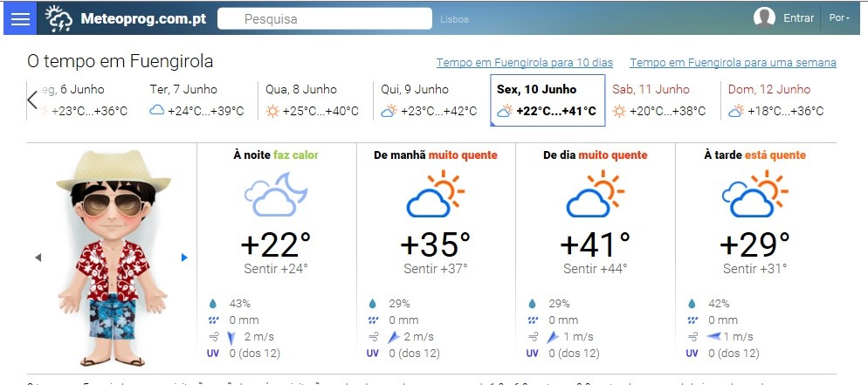Click the night cloud-moon weather icon
Viewport: 868px width, 385px height.
(275, 193)
